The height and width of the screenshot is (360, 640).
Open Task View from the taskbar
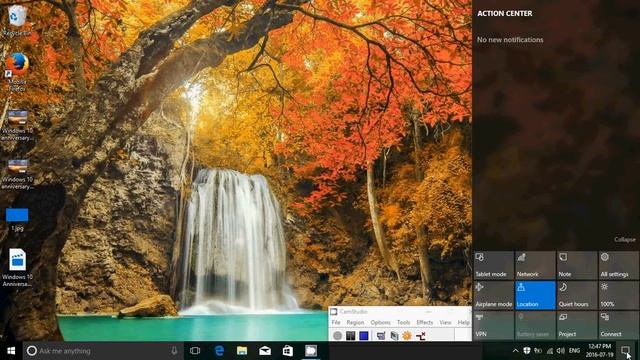(x=195, y=351)
